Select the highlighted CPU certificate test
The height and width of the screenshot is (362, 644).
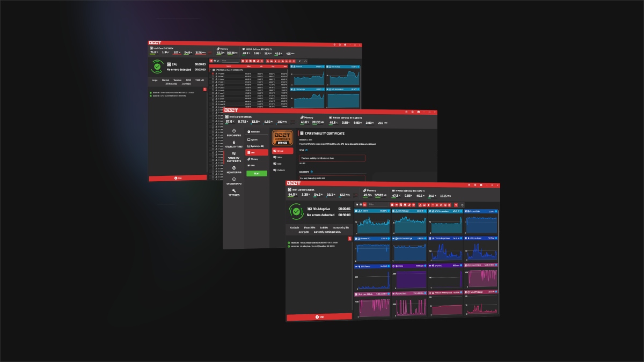point(257,152)
